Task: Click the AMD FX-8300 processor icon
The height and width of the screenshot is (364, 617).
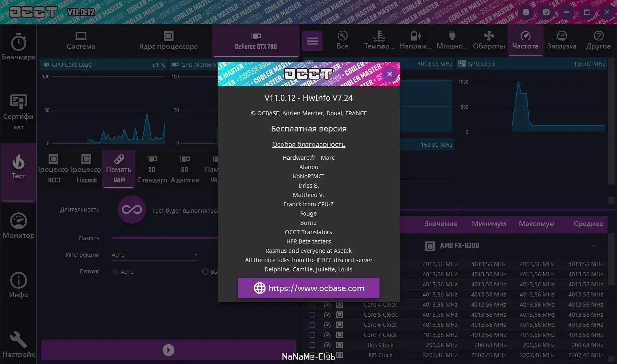Action: (430, 246)
